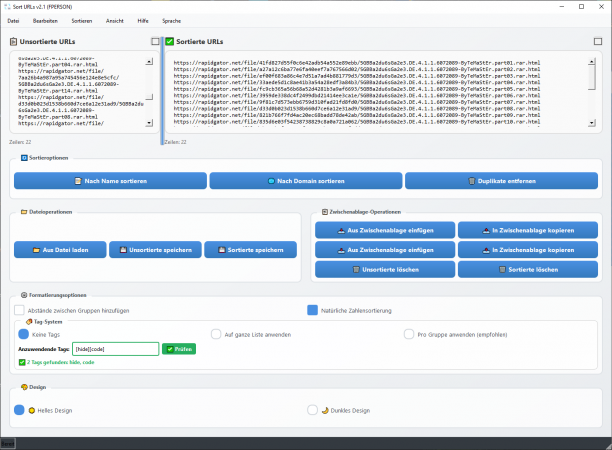This screenshot has width=612, height=450.
Task: Click Unsortierte speichern button
Action: pyautogui.click(x=155, y=250)
